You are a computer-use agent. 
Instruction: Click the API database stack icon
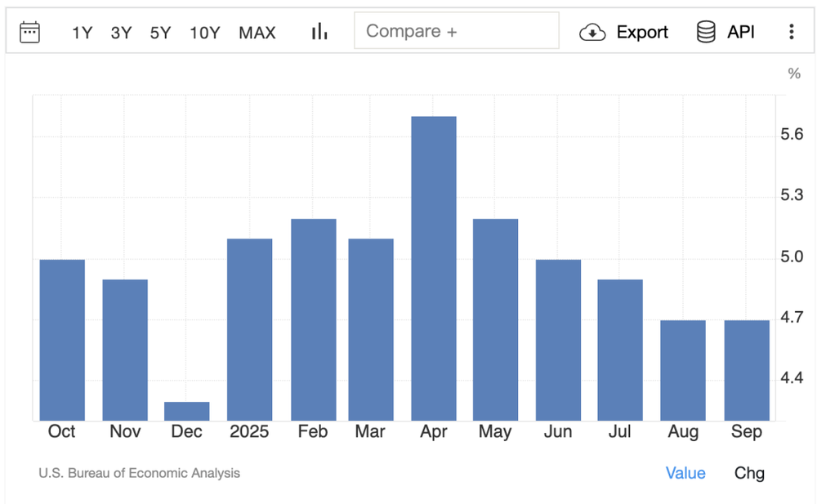pos(706,32)
